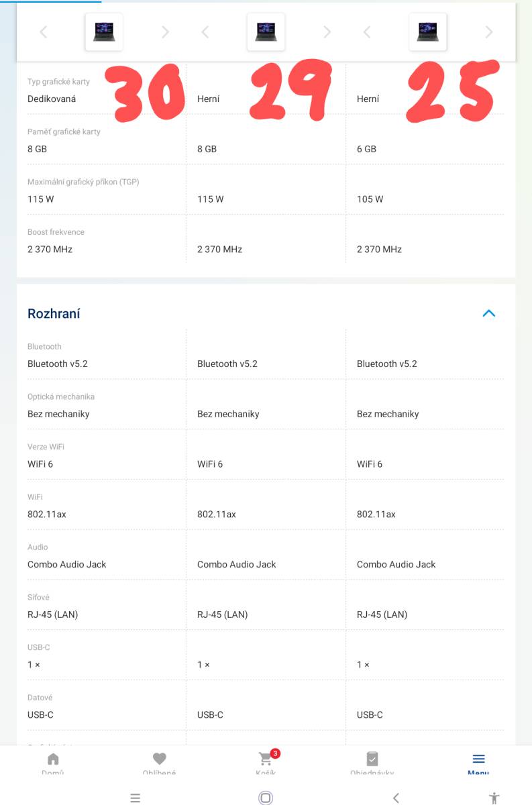Collapse the Rozhraní section chevron
This screenshot has width=532, height=805.
point(489,313)
